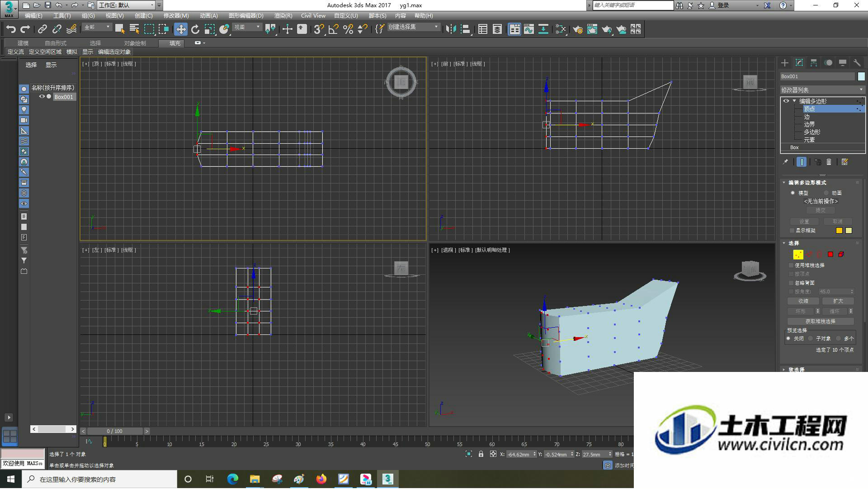868x489 pixels.
Task: Switch to the 对象绘制 ribbon tab
Action: (135, 43)
